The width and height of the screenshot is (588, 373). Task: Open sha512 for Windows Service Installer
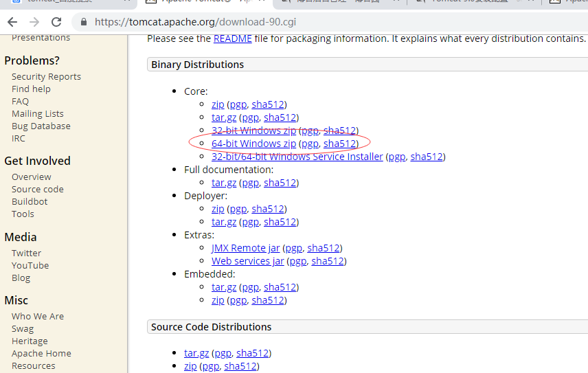click(427, 157)
